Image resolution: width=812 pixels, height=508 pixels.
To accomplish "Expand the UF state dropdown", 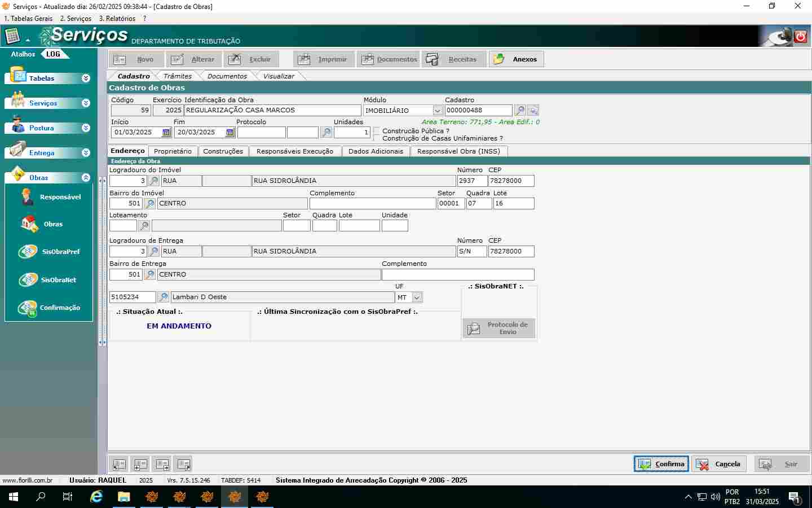I will coord(417,297).
